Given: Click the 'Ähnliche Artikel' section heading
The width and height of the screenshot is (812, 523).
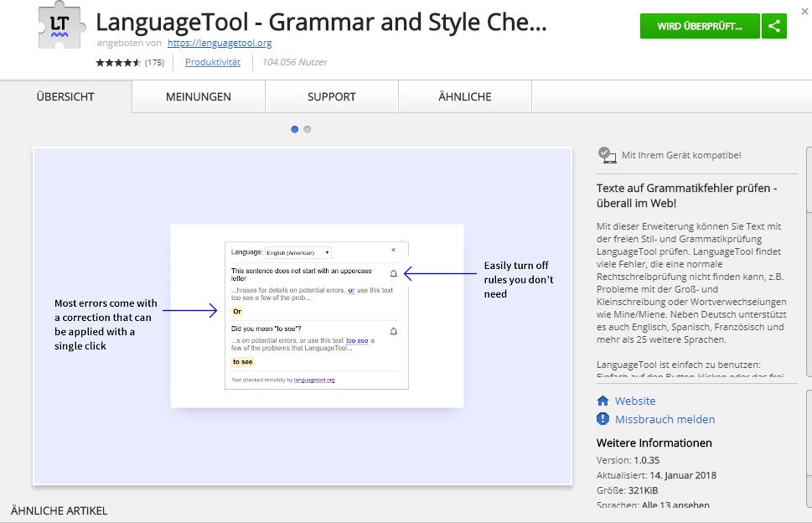Looking at the screenshot, I should point(59,510).
